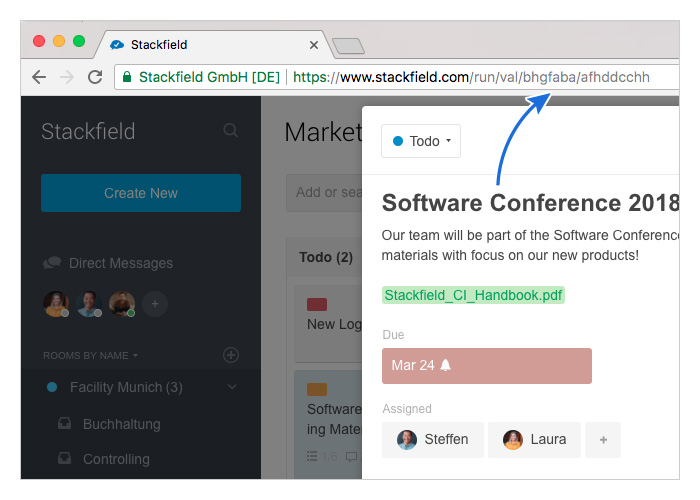The height and width of the screenshot is (500, 700).
Task: Click the orange label on Software card
Action: (317, 389)
